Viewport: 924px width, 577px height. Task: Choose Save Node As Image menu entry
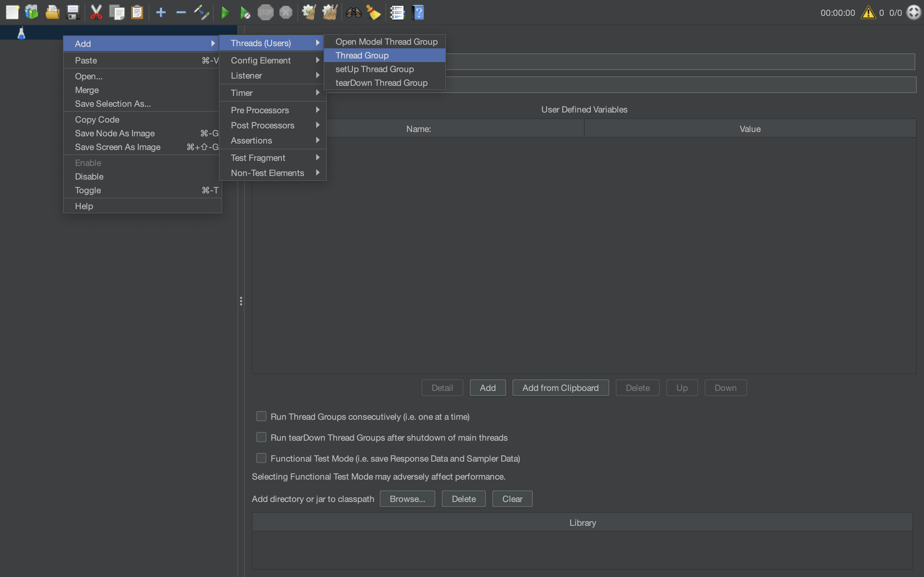pos(115,133)
